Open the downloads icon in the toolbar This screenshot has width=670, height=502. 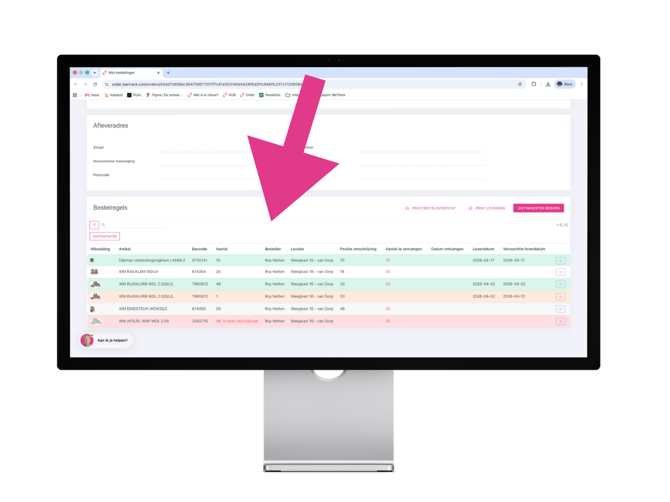(548, 84)
